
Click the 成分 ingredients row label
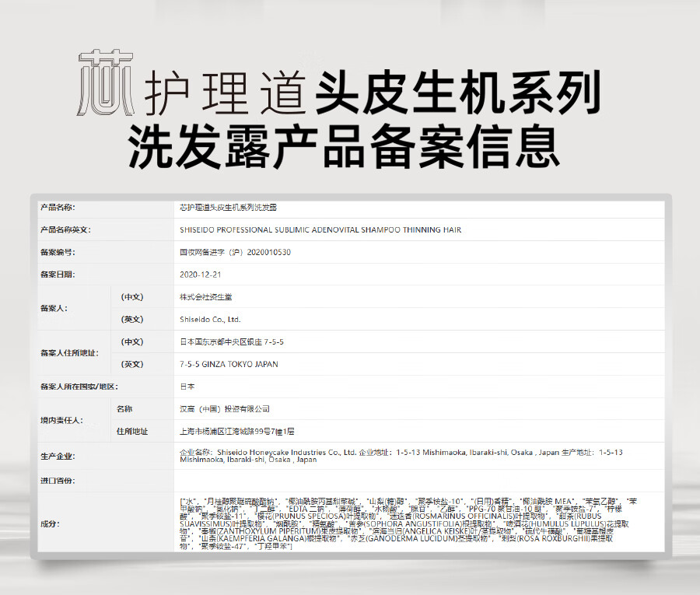pyautogui.click(x=48, y=523)
